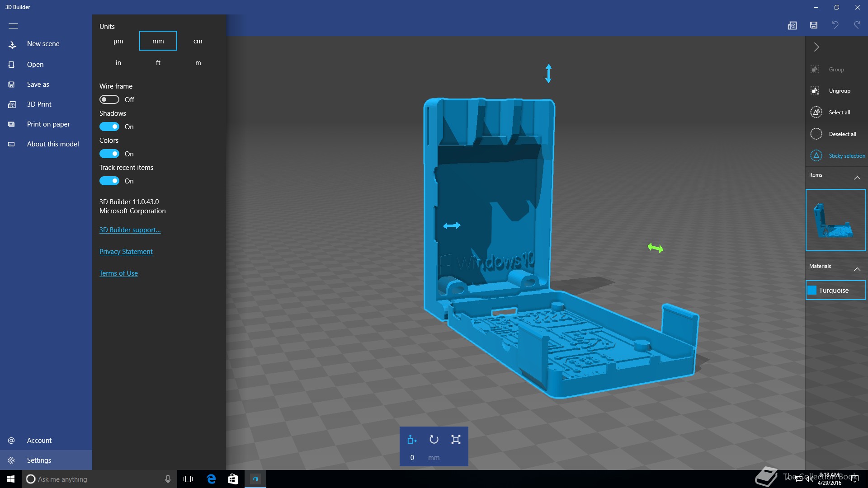Select µm units
The image size is (868, 488).
[118, 41]
